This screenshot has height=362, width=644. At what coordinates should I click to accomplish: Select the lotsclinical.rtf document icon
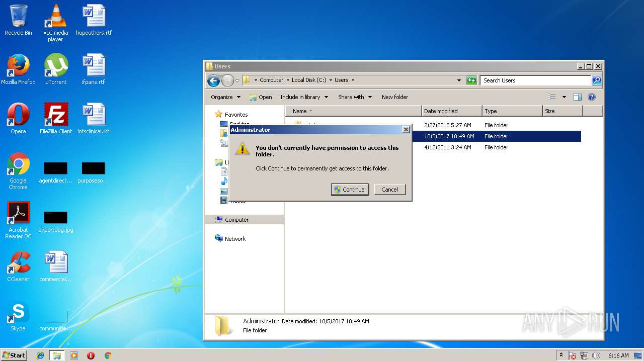tap(94, 119)
